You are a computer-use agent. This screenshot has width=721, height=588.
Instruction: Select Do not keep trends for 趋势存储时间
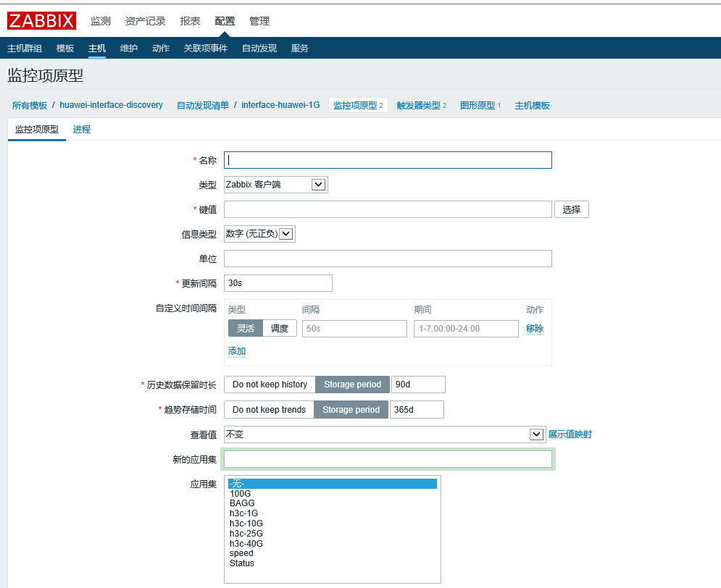click(268, 409)
